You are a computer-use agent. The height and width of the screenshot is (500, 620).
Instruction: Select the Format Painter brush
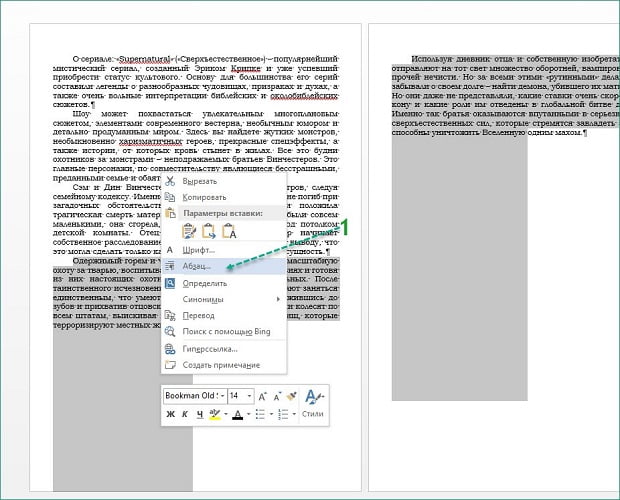point(292,396)
